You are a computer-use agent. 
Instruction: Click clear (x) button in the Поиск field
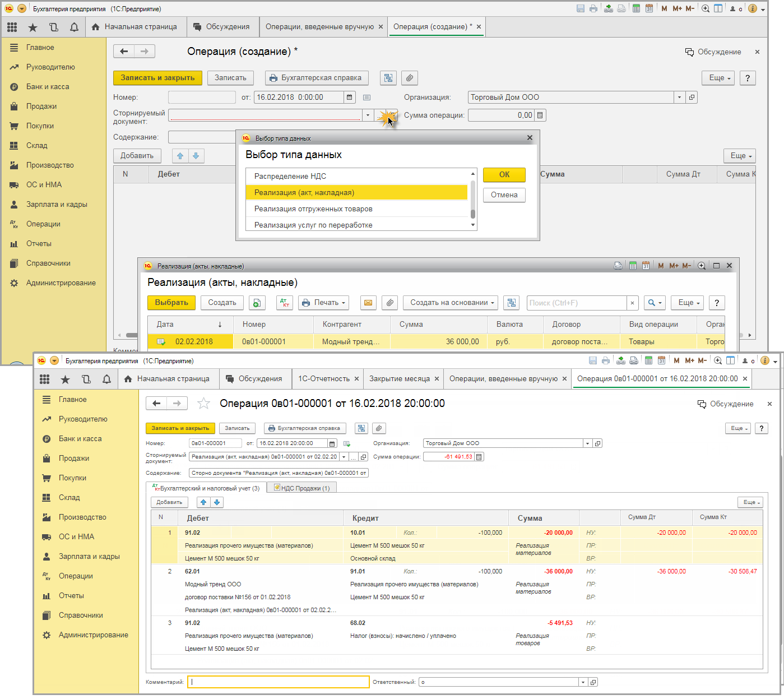tap(632, 303)
